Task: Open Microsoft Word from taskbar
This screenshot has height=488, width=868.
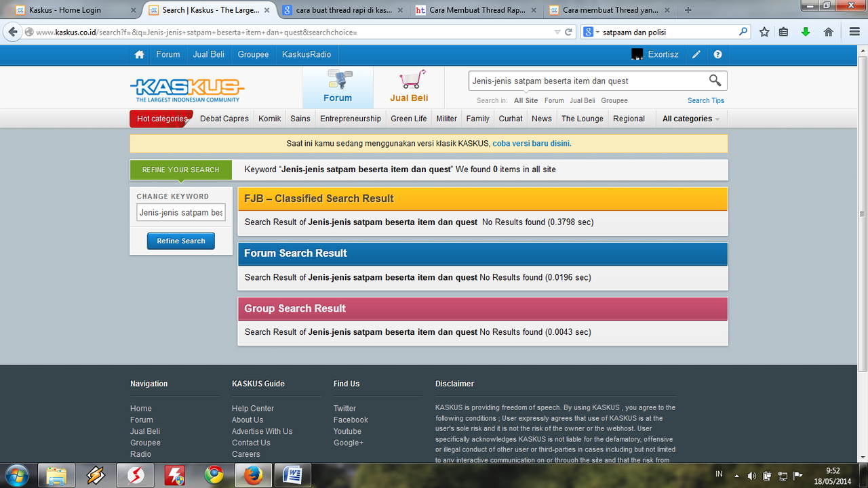Action: coord(293,476)
